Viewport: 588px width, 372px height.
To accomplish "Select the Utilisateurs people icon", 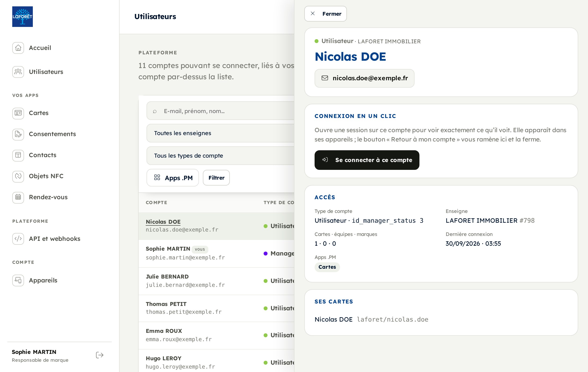I will point(18,72).
